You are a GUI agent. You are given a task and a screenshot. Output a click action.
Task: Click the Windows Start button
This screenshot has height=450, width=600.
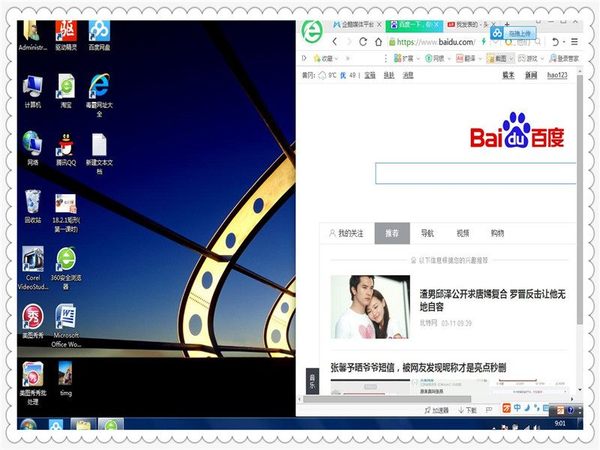(28, 424)
